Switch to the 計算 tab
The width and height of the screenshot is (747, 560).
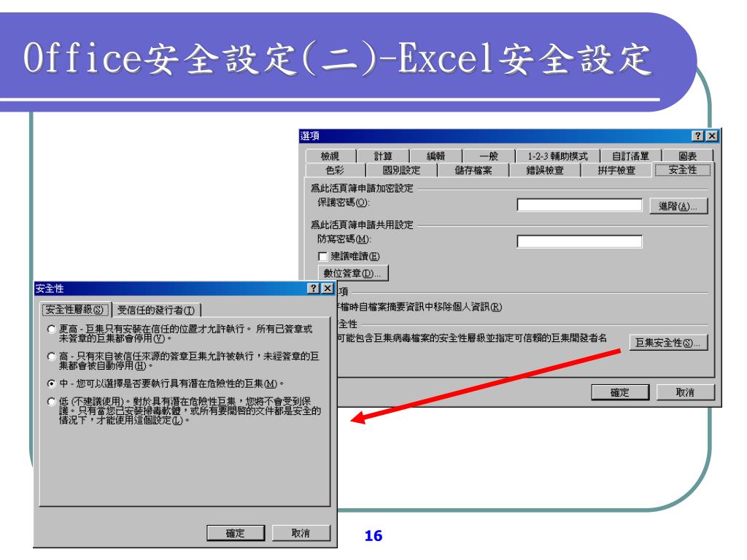(x=383, y=156)
